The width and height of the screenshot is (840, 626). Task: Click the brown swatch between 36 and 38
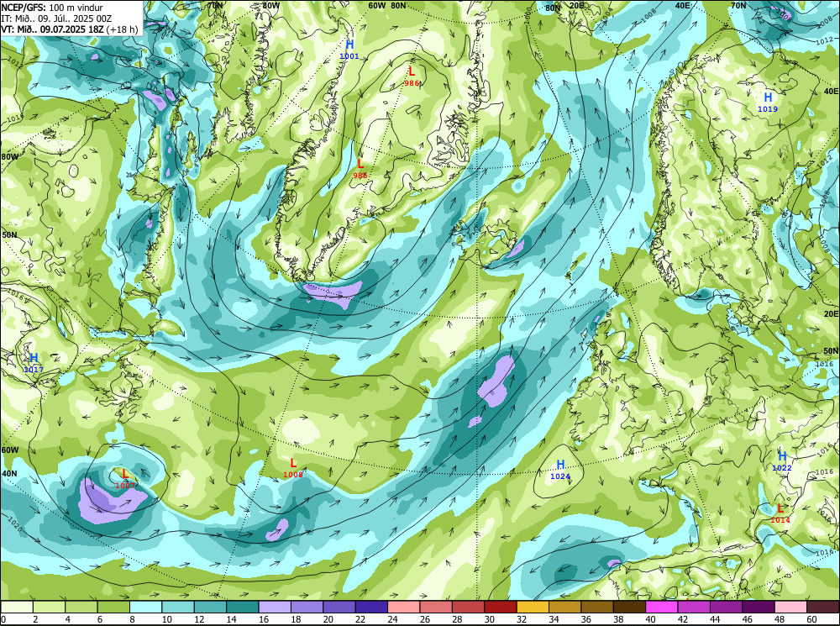[x=597, y=607]
